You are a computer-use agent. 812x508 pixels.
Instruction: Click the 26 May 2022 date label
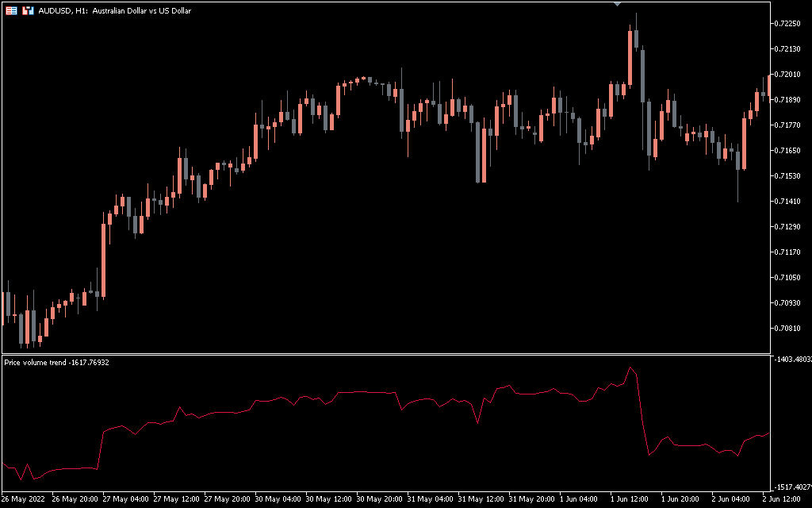click(x=24, y=499)
